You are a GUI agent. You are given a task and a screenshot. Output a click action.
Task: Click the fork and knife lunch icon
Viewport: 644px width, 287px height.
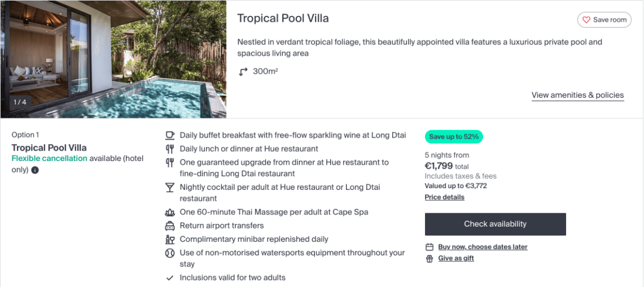(x=170, y=149)
